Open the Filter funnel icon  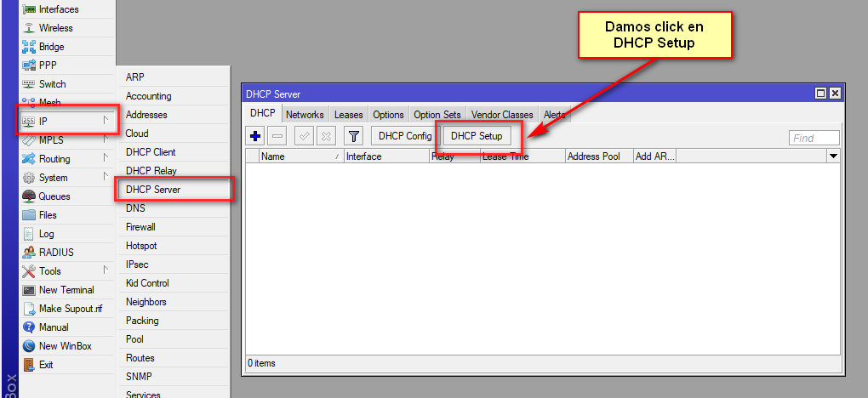[x=353, y=136]
